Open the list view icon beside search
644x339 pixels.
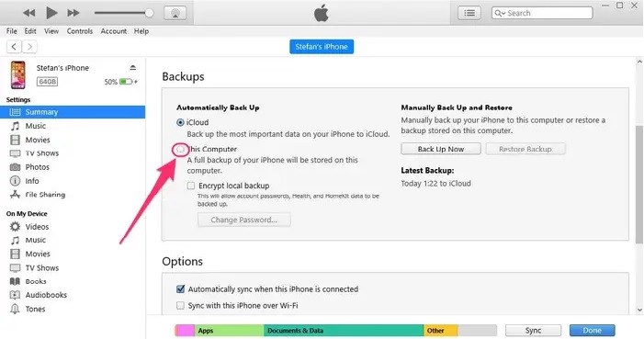coord(469,13)
